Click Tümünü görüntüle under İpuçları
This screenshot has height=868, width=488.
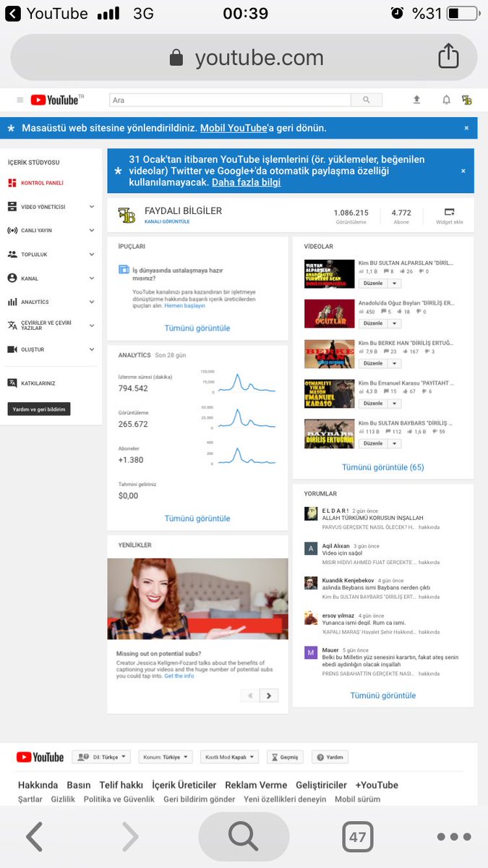(x=197, y=328)
